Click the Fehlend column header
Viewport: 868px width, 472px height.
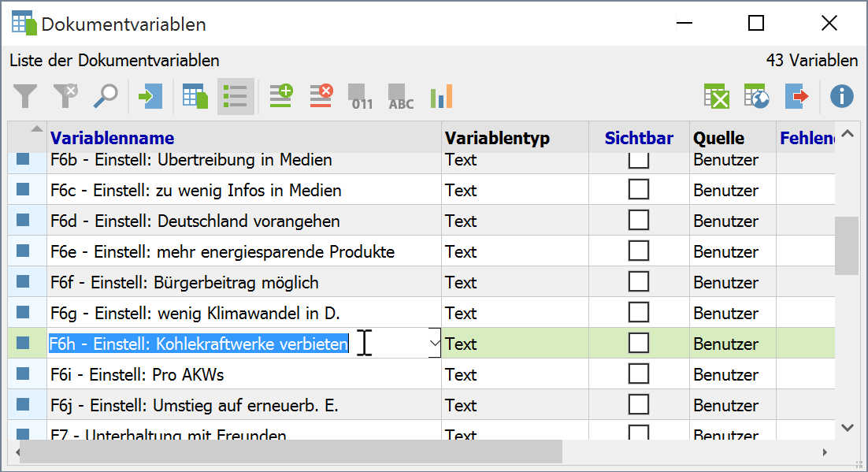coord(807,138)
